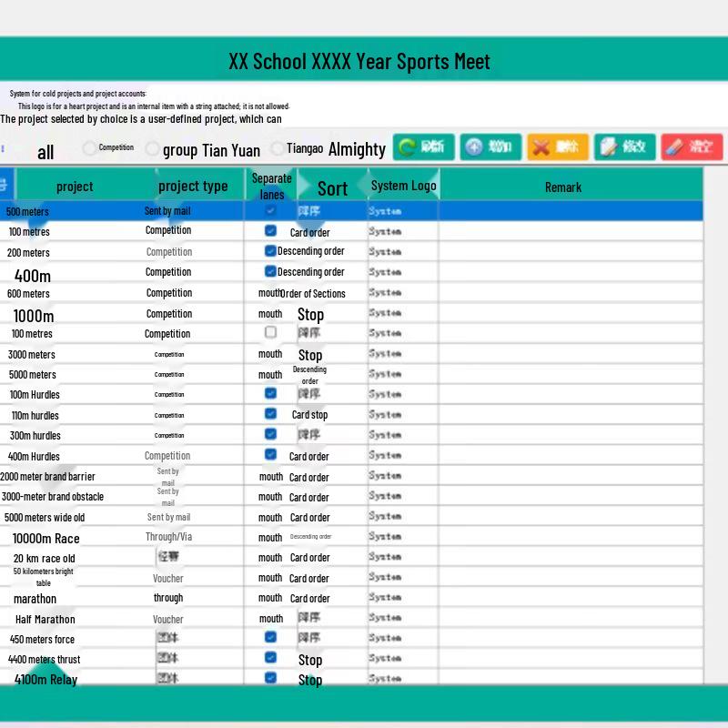The height and width of the screenshot is (728, 728).
Task: Select the '1000m' project cell
Action: (34, 316)
